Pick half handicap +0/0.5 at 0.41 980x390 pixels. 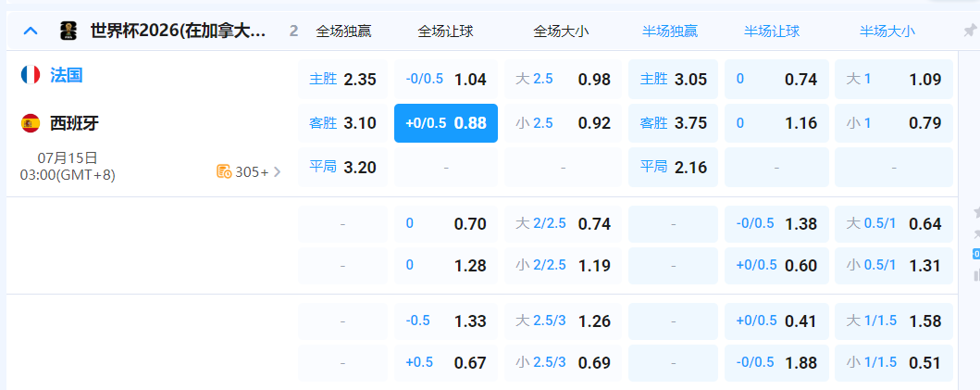(777, 321)
